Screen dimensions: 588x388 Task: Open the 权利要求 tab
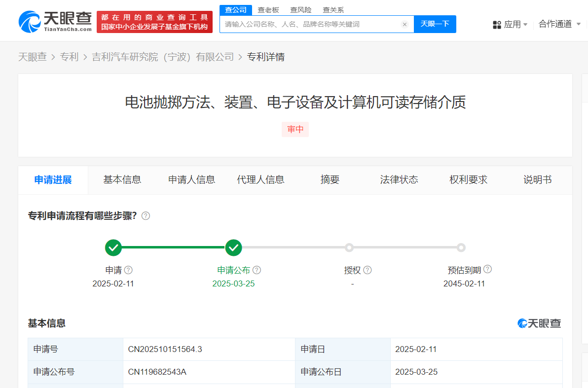click(x=468, y=180)
